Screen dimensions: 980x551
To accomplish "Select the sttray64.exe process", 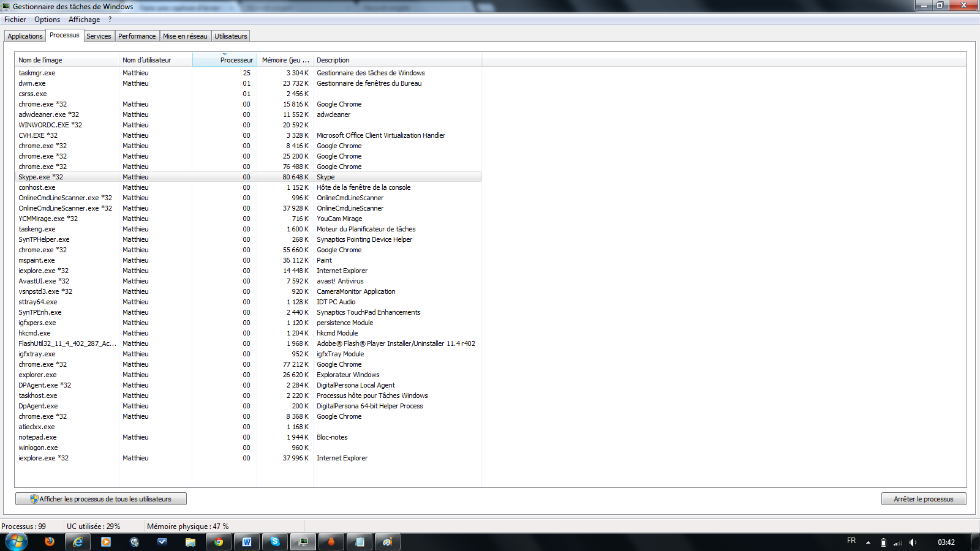I will point(249,302).
